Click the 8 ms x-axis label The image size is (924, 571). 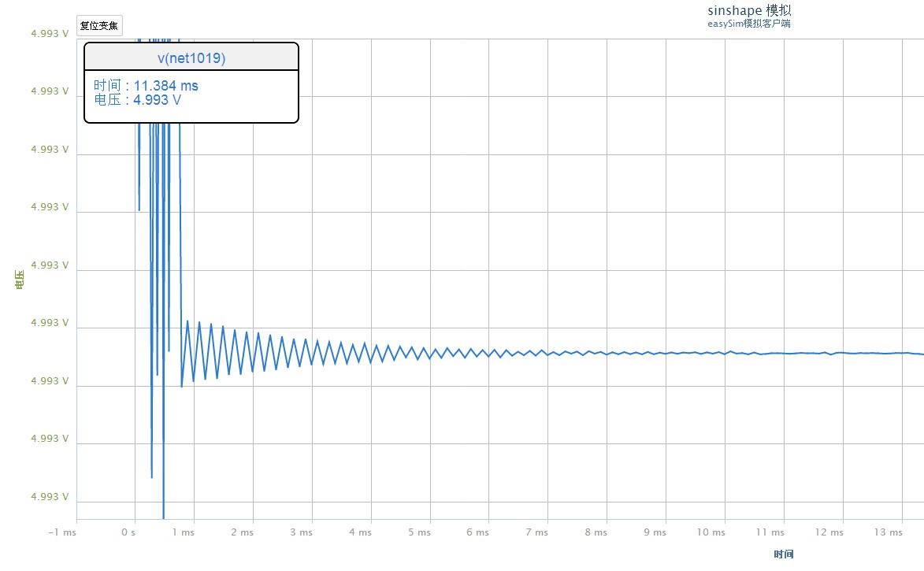coord(596,532)
